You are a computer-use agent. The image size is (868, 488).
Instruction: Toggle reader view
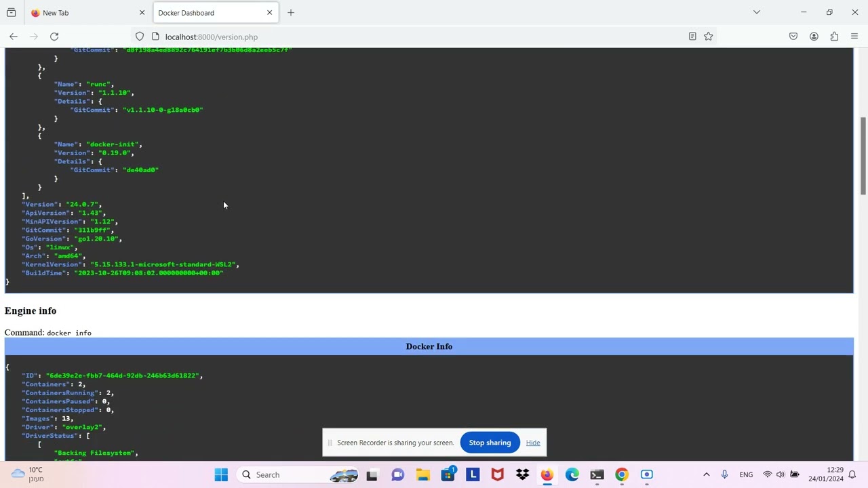tap(692, 37)
